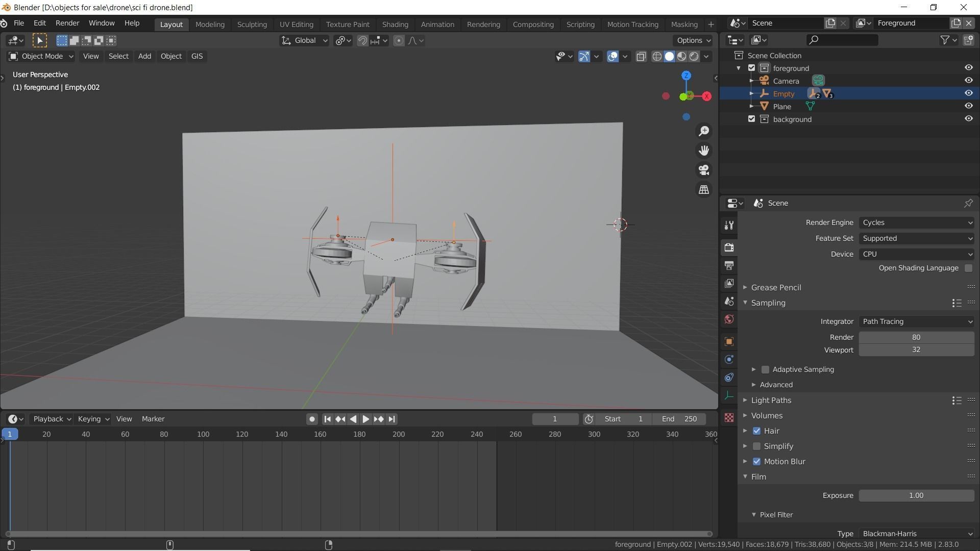Switch perspective/orthographic grid icon
This screenshot has height=551, width=980.
pyautogui.click(x=704, y=189)
